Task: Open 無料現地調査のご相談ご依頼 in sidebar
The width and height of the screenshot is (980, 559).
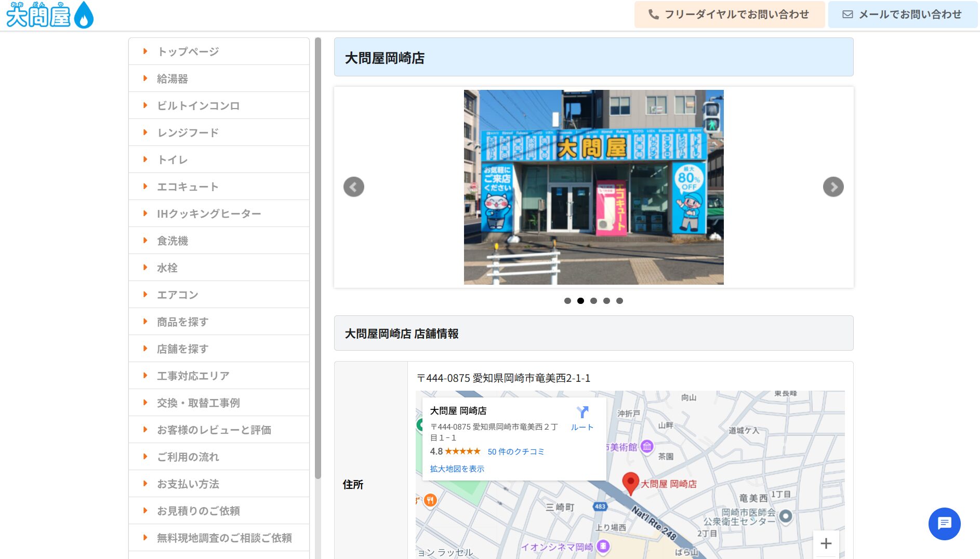Action: (x=219, y=538)
